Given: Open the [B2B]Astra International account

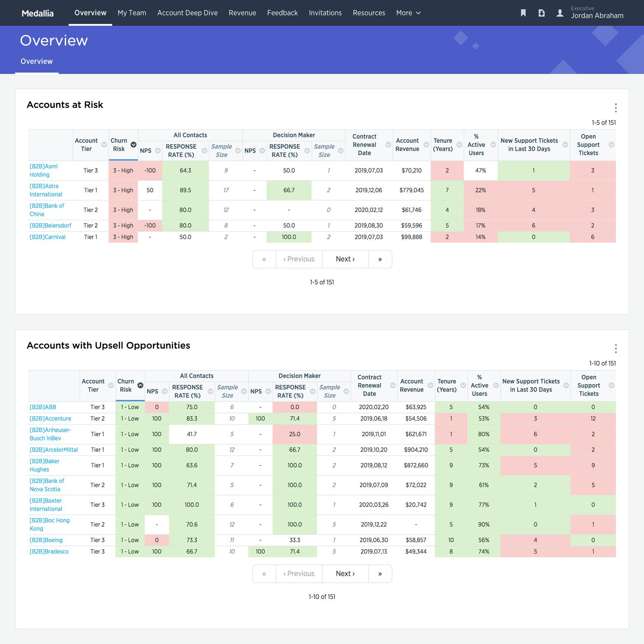Looking at the screenshot, I should pos(46,190).
